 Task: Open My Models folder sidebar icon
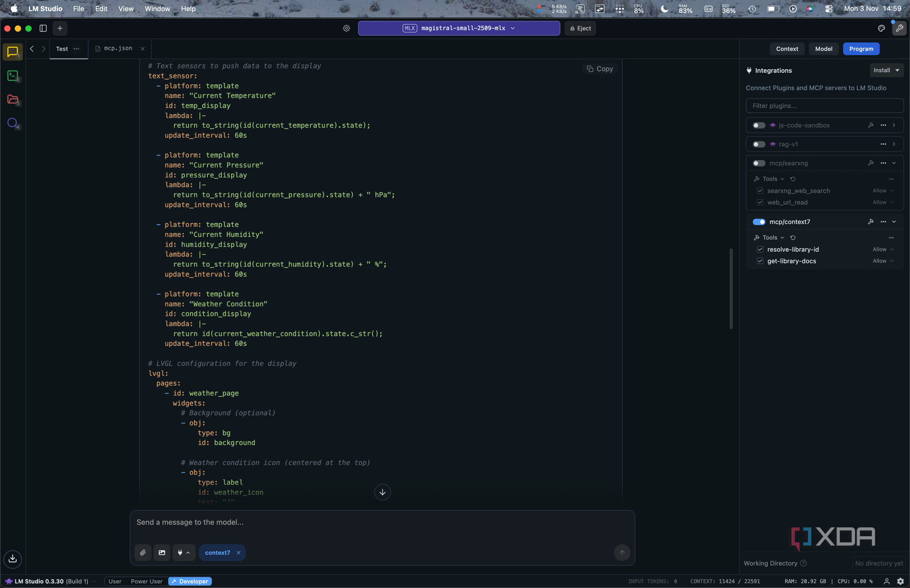(12, 99)
